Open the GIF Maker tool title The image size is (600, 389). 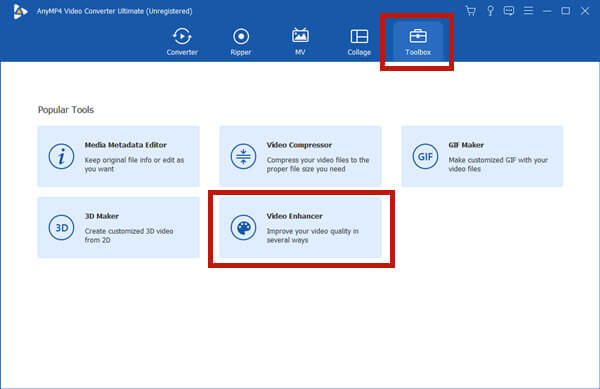pyautogui.click(x=466, y=145)
